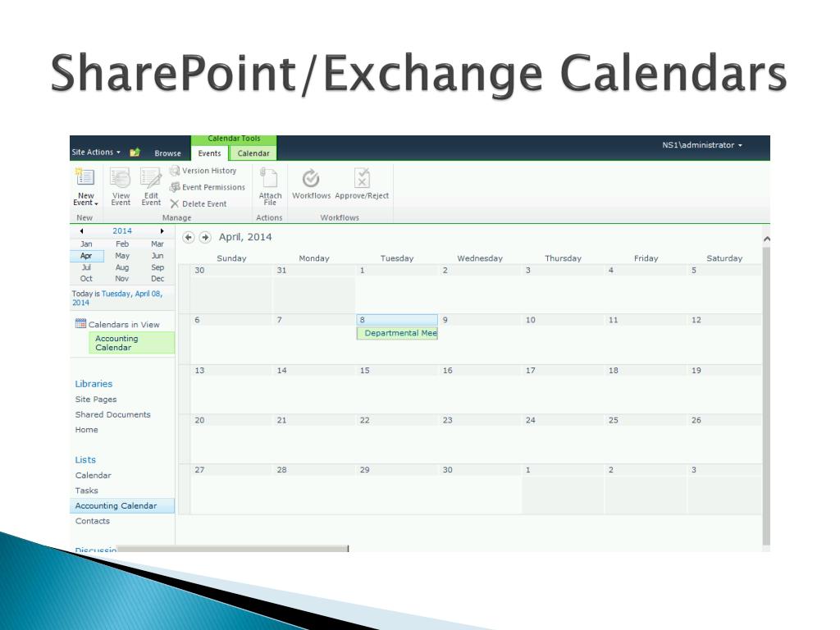Image resolution: width=840 pixels, height=630 pixels.
Task: Select Feb in the month picker
Action: click(122, 244)
